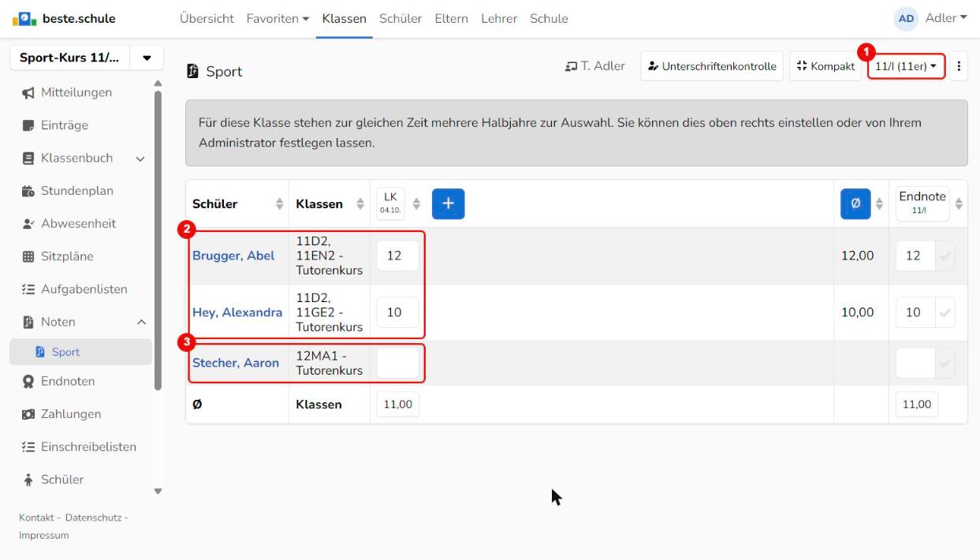The image size is (980, 560).
Task: Click Stecher's empty LK grade field
Action: 397,363
